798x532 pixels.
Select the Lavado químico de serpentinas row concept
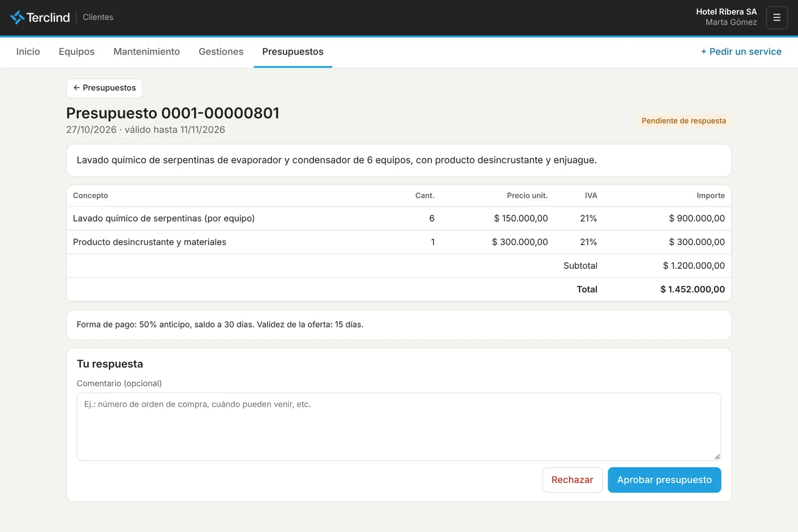point(164,219)
